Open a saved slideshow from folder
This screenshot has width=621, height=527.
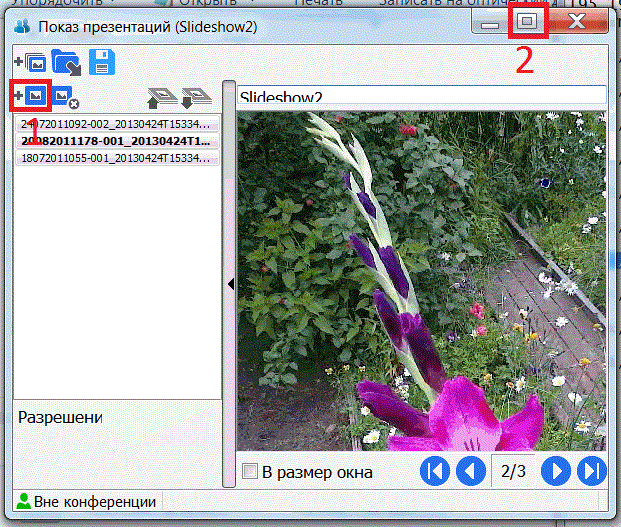pos(66,62)
